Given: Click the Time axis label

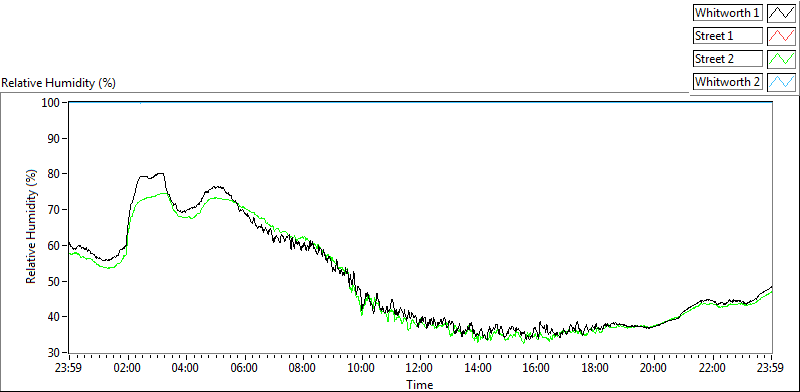Looking at the screenshot, I should coord(420,384).
